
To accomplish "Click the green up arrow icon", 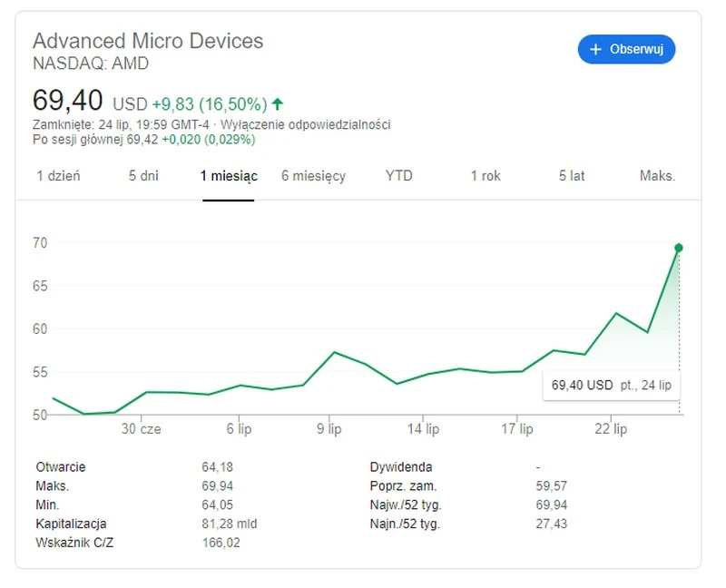I will 277,103.
